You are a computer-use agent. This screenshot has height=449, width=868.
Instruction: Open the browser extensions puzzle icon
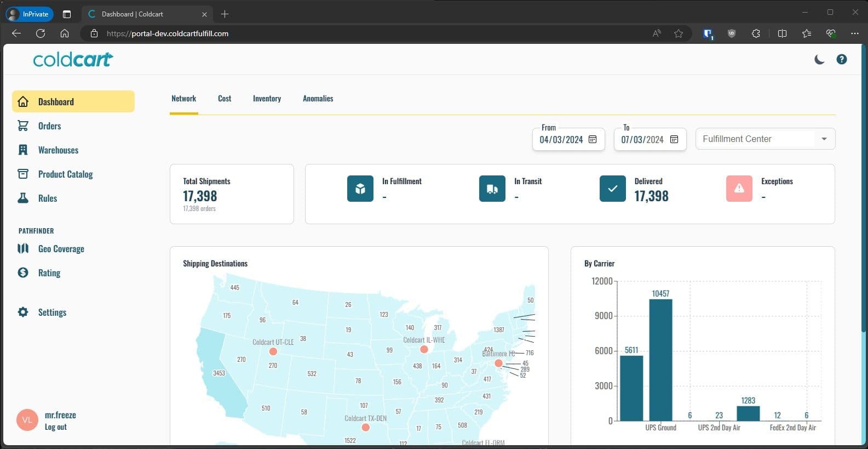click(x=756, y=33)
